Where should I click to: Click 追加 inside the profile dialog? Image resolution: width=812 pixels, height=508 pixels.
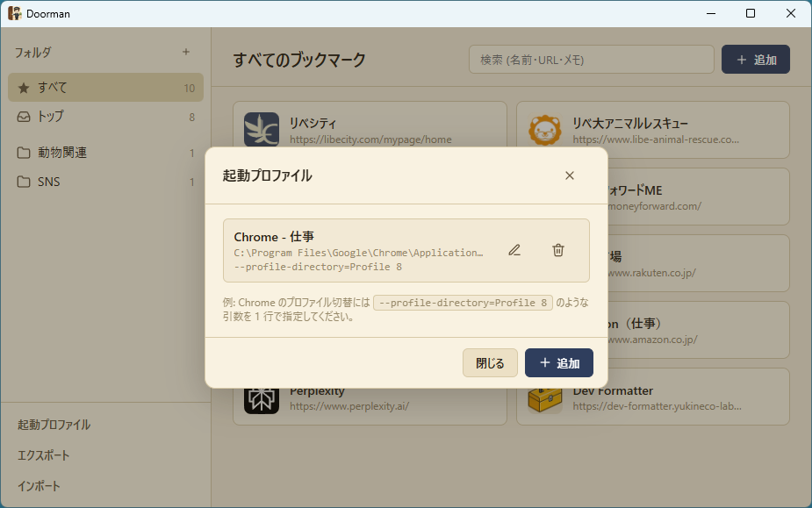pyautogui.click(x=559, y=362)
